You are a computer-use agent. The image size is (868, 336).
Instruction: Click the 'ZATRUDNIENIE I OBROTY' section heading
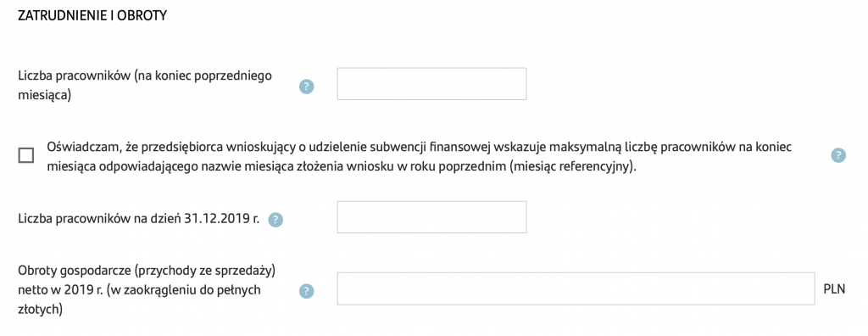[x=92, y=16]
